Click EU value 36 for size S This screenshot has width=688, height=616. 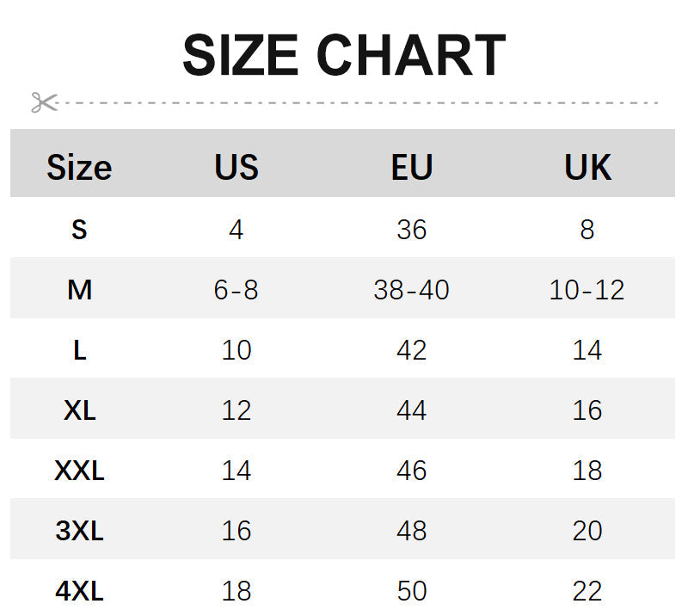click(412, 230)
